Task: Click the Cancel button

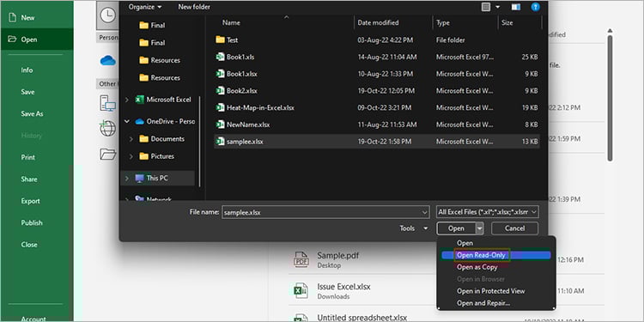Action: (514, 228)
